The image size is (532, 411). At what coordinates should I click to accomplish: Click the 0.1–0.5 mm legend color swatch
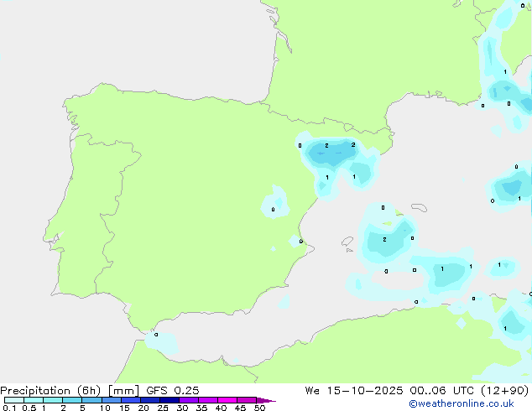[14, 400]
